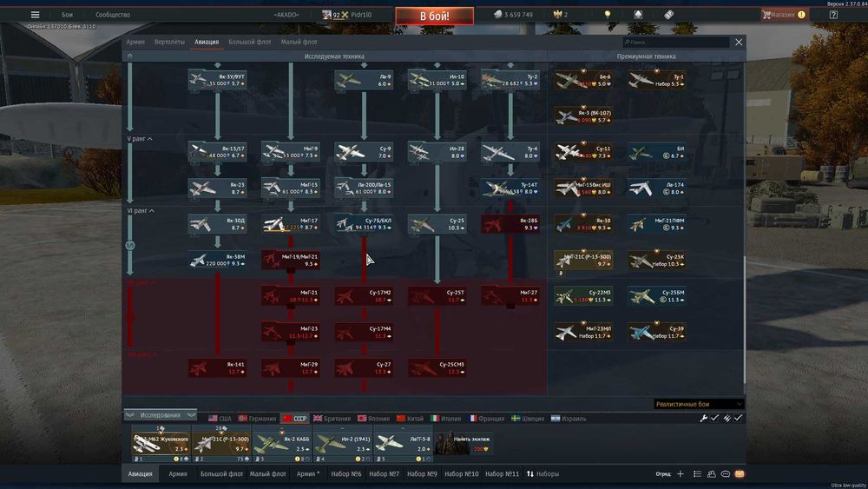Focus the Поиск search field

point(676,42)
